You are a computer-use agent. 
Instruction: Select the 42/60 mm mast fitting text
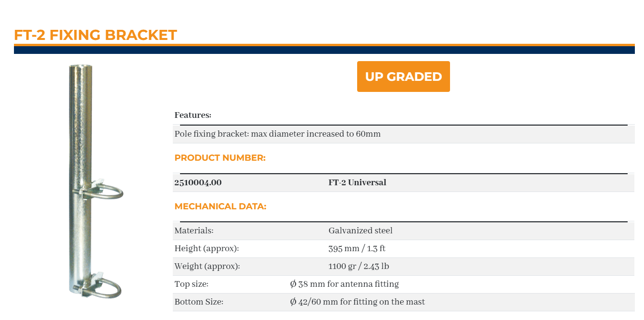[357, 302]
